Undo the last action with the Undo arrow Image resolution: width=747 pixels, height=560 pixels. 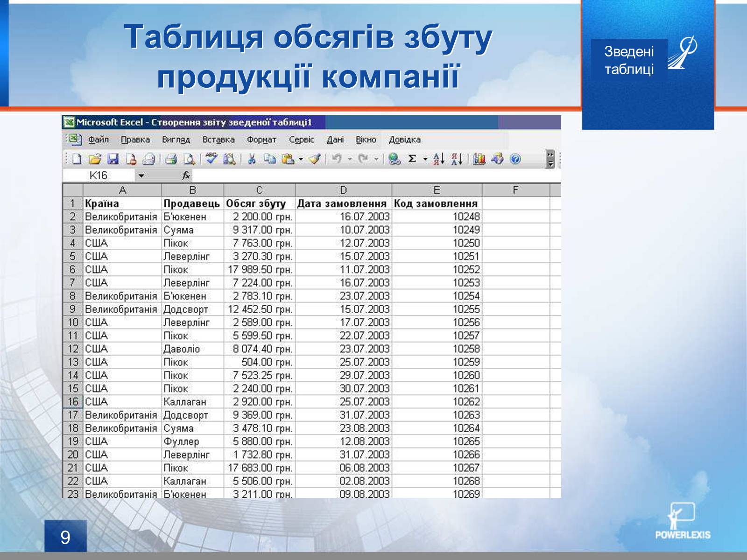point(337,160)
